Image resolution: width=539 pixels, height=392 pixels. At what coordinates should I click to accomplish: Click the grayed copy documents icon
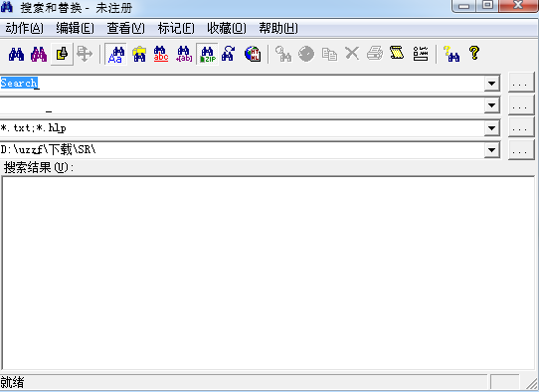pyautogui.click(x=329, y=54)
